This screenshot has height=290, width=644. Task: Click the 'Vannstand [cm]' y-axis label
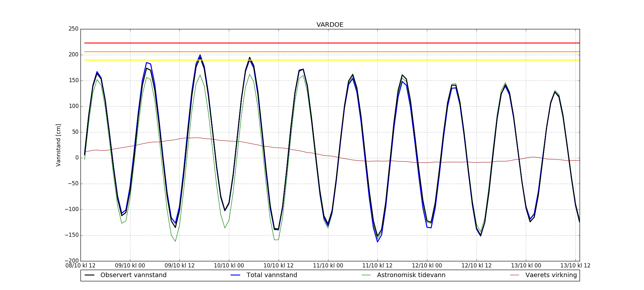[58, 145]
